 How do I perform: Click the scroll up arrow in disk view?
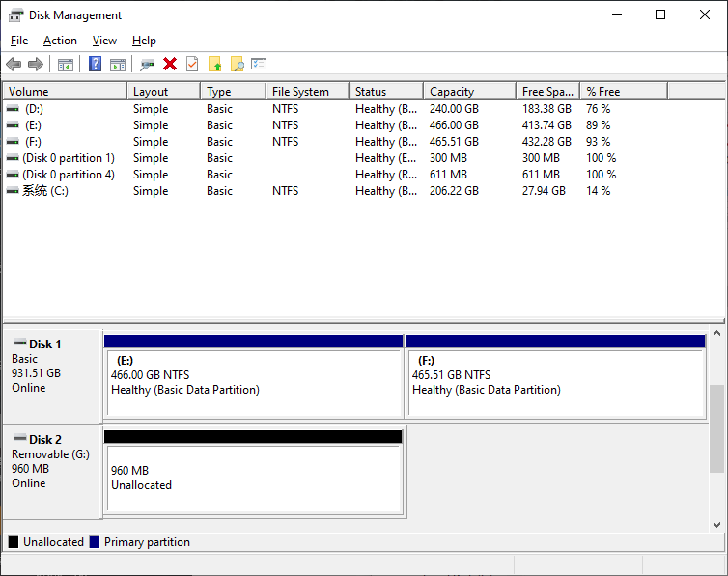tap(716, 333)
